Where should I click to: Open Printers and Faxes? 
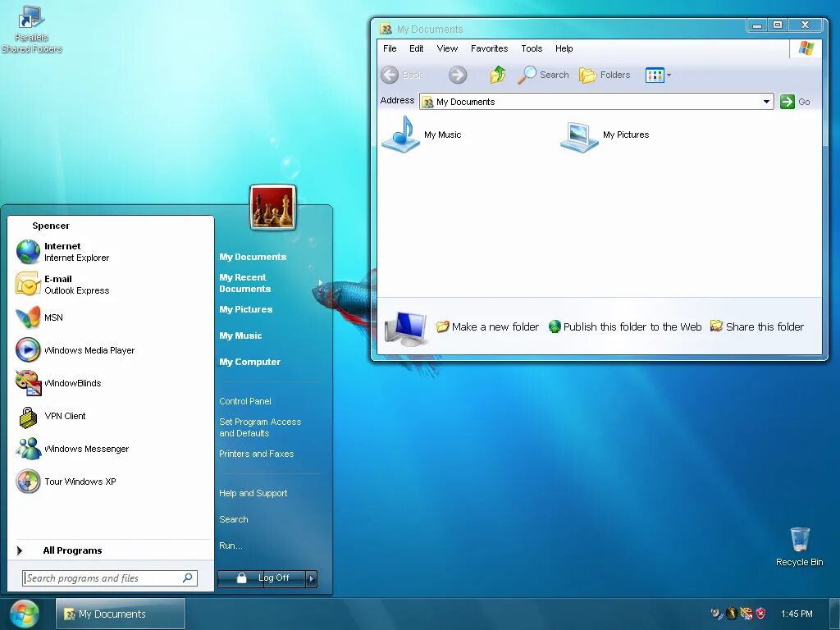click(256, 454)
